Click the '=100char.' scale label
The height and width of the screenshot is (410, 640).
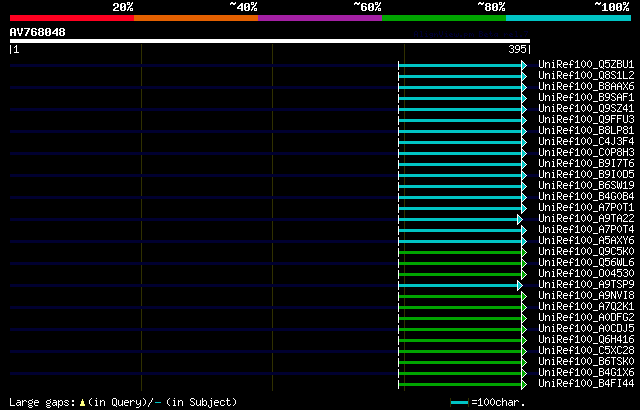point(498,402)
